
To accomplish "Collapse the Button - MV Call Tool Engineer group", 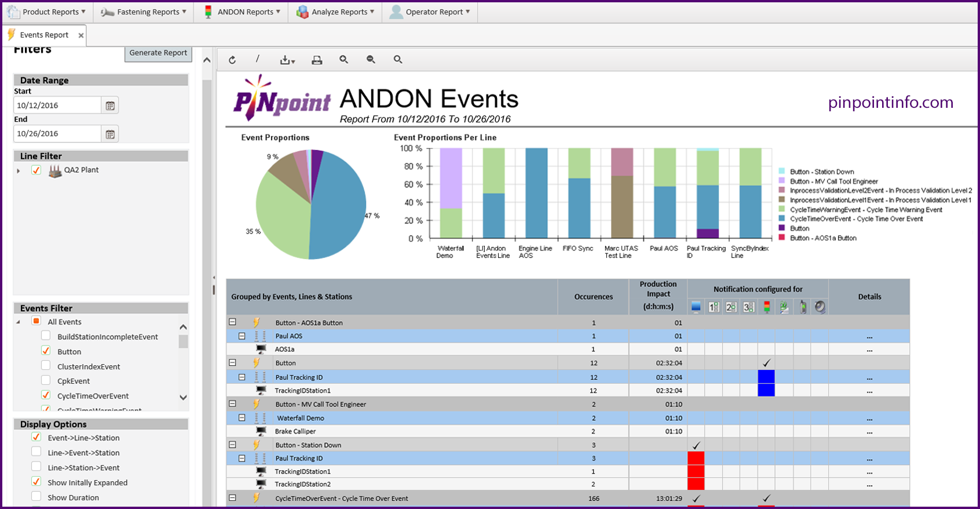I will click(x=232, y=403).
